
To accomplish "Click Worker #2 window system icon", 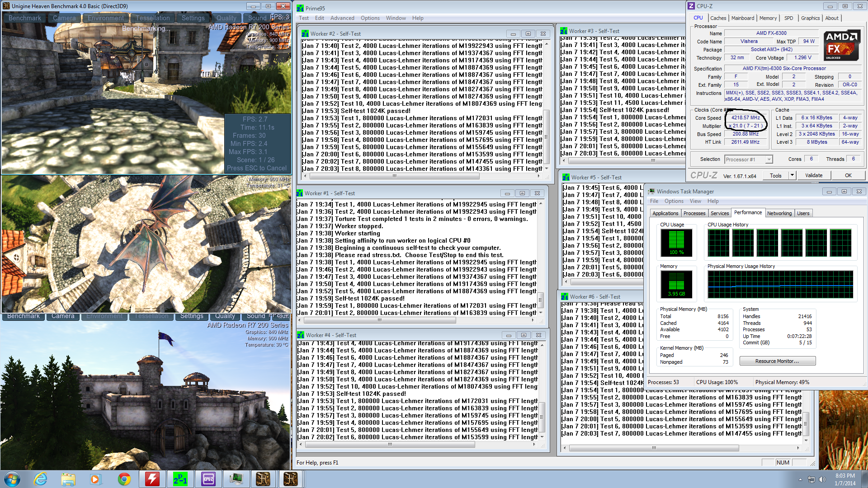I will click(x=305, y=33).
